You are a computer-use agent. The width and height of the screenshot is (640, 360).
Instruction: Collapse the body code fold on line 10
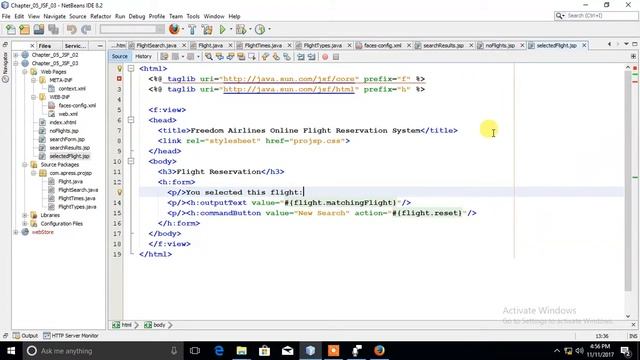tap(131, 161)
